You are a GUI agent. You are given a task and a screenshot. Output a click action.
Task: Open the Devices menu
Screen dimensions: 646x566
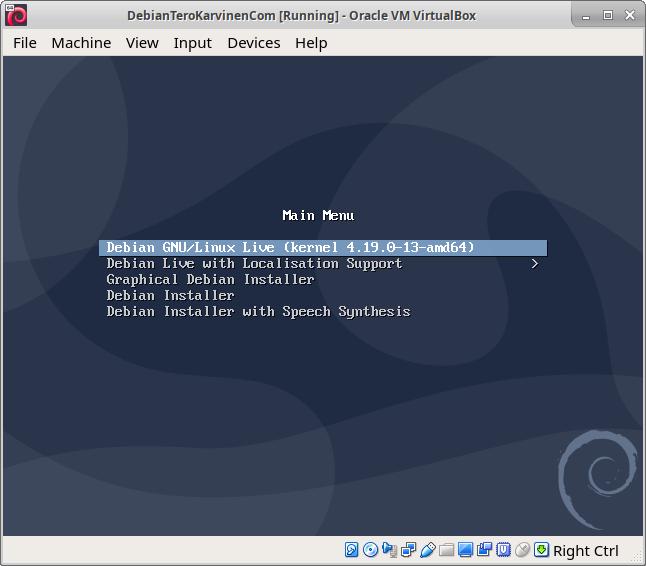pyautogui.click(x=253, y=43)
